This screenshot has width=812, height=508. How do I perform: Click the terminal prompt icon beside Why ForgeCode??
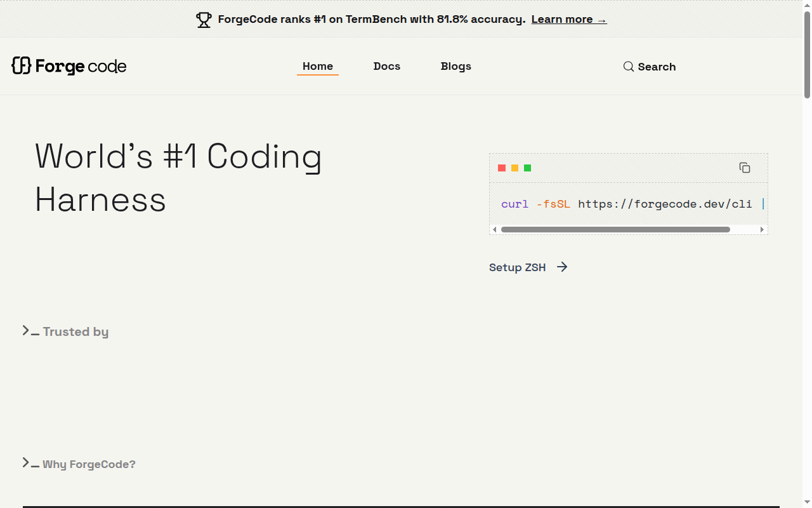pos(30,463)
